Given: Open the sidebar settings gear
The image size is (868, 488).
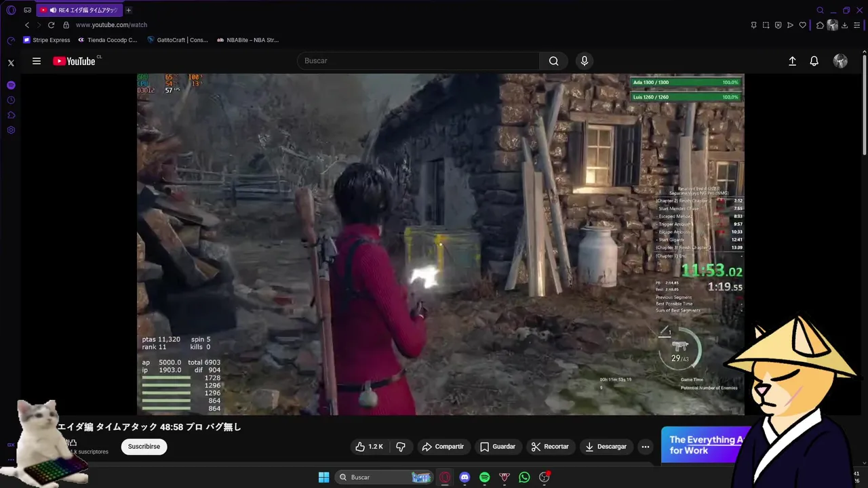Looking at the screenshot, I should (x=11, y=130).
